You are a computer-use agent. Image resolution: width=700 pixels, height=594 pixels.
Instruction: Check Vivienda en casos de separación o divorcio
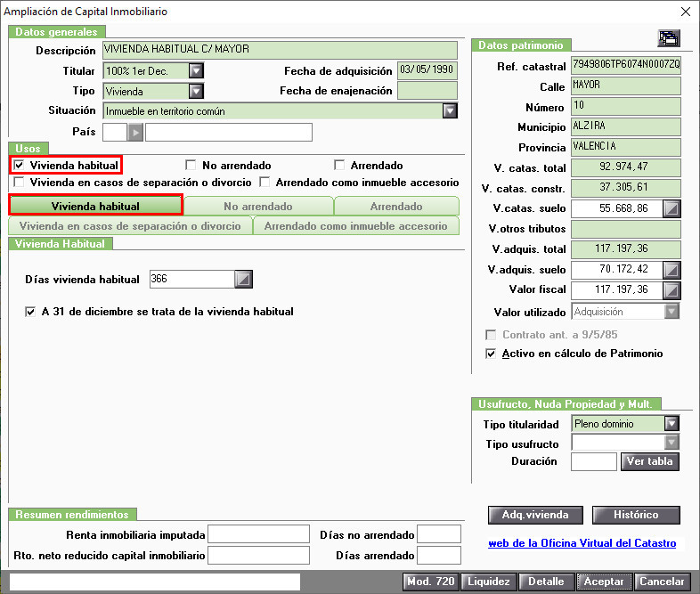coord(19,182)
